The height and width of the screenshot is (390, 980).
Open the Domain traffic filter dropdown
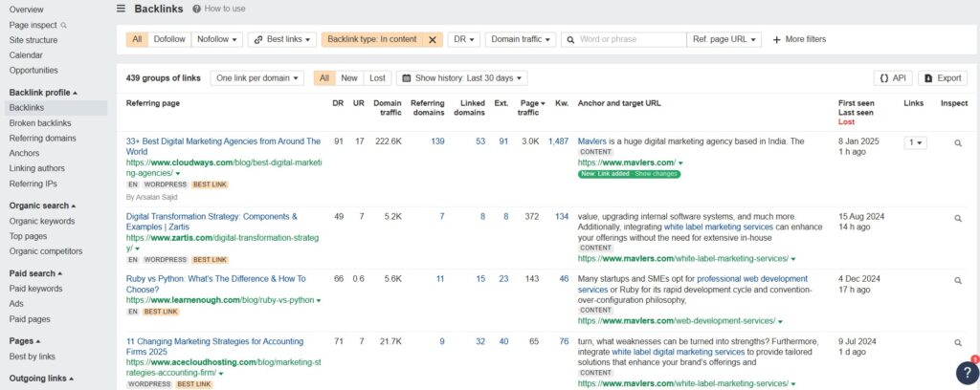(x=520, y=39)
